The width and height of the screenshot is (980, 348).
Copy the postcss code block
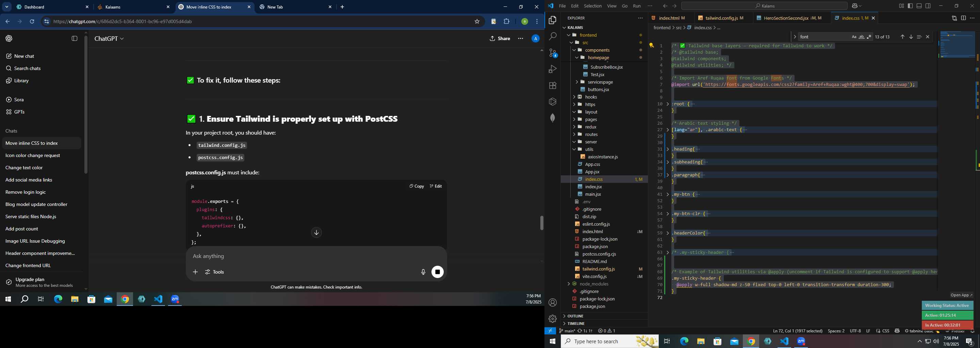coord(416,186)
